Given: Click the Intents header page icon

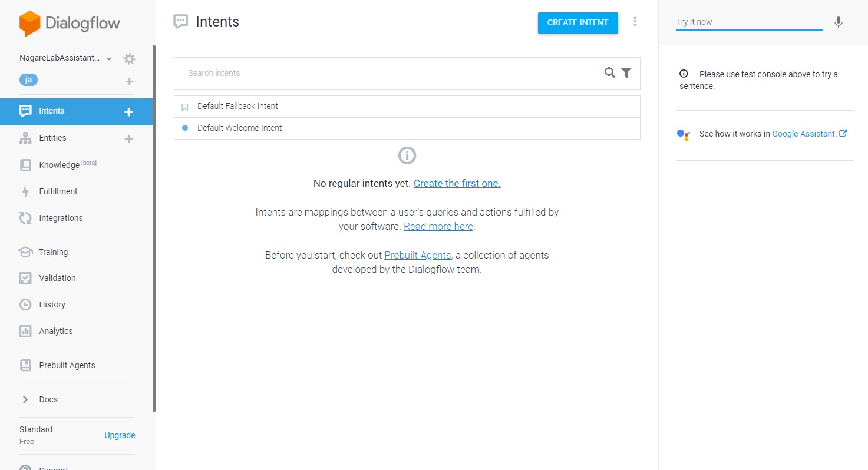Looking at the screenshot, I should (180, 22).
